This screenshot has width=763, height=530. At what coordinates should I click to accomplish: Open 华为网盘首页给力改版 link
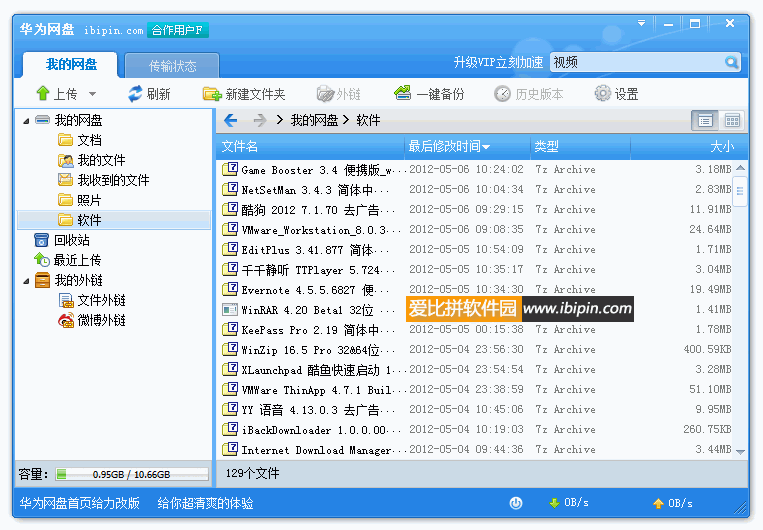[79, 503]
